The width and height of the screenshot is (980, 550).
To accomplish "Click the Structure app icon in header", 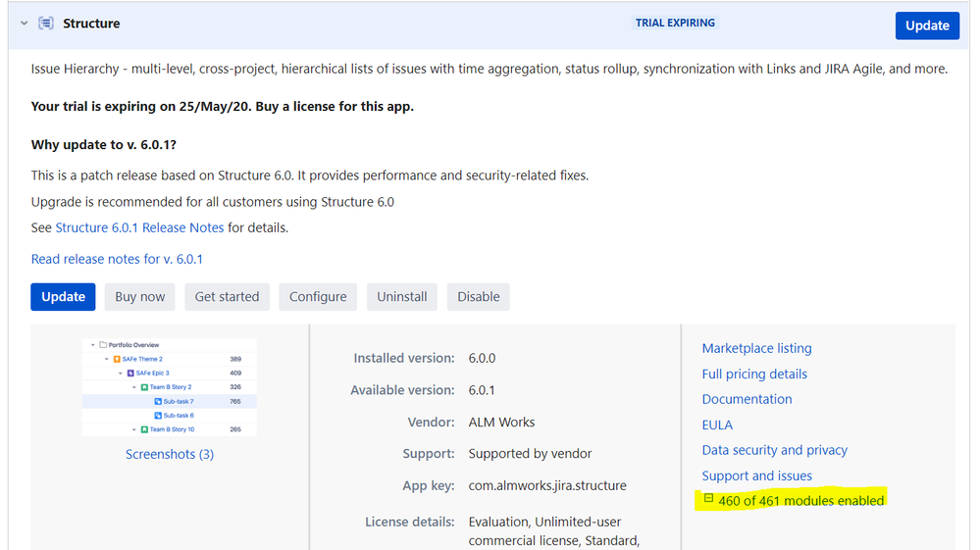I will (46, 24).
